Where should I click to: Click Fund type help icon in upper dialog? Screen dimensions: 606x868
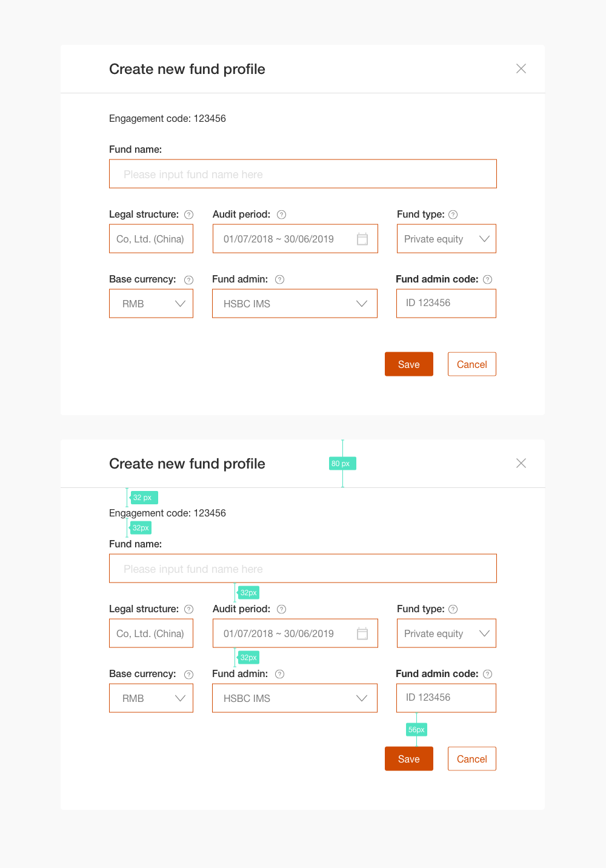[x=453, y=215]
